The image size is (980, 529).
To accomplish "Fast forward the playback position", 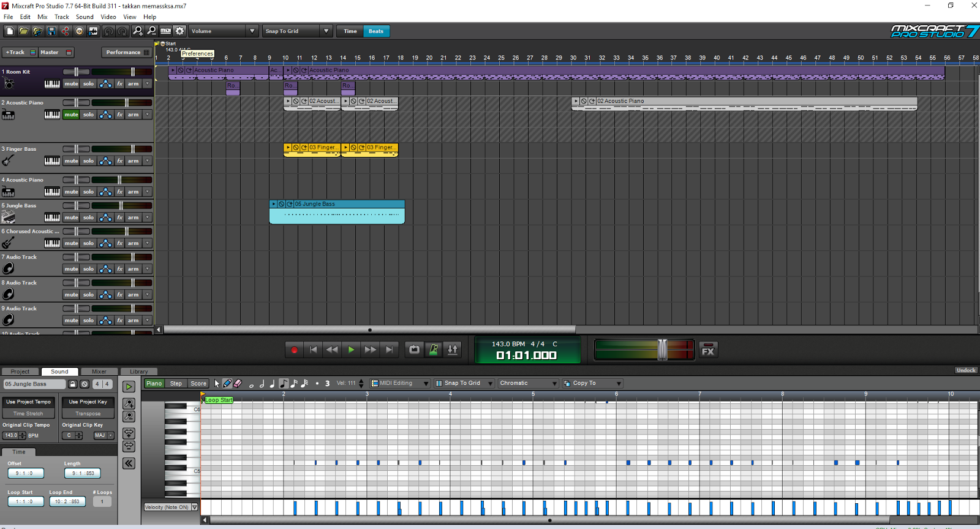I will click(x=370, y=349).
